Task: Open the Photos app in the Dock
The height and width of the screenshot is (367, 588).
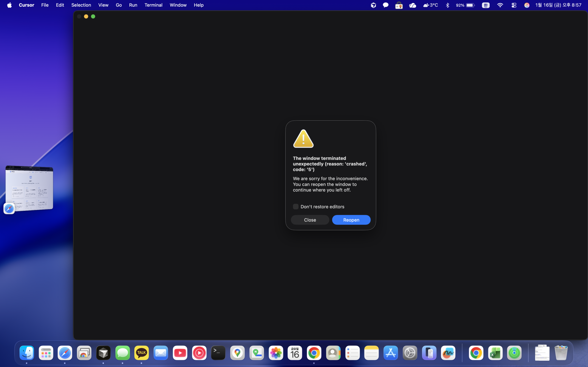Action: [276, 353]
